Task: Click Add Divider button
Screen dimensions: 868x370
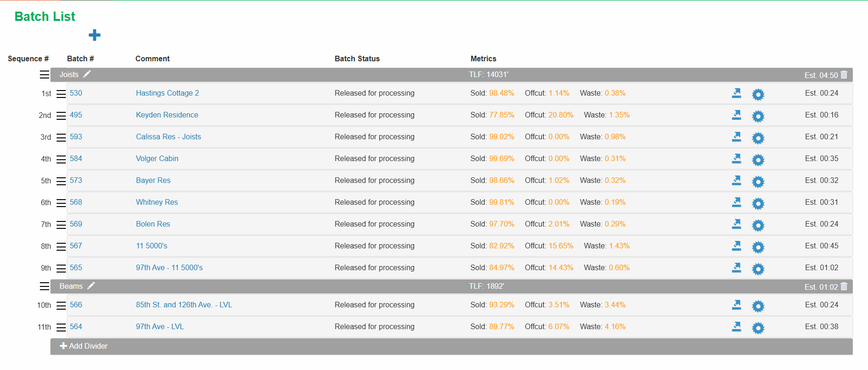Action: coord(84,346)
